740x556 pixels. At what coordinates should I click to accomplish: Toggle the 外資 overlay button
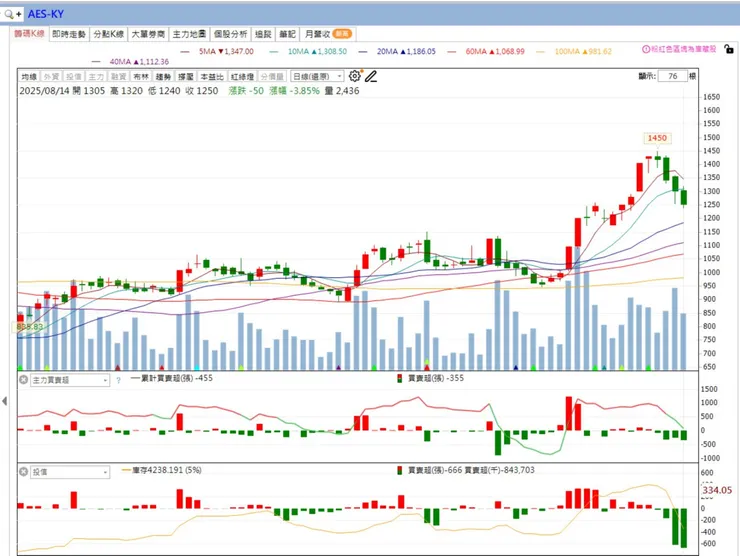point(51,76)
